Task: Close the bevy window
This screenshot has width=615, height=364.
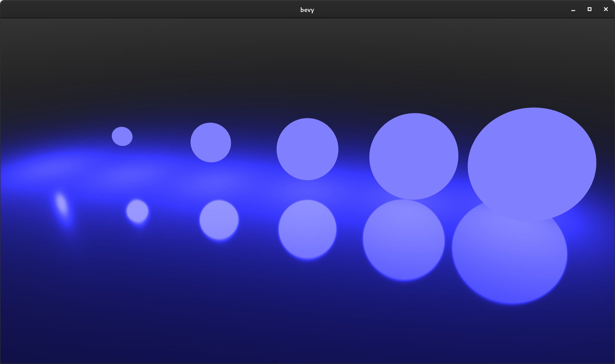Action: (606, 9)
